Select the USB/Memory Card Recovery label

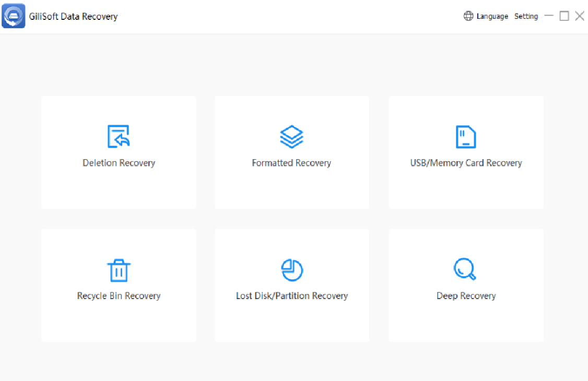pyautogui.click(x=466, y=163)
